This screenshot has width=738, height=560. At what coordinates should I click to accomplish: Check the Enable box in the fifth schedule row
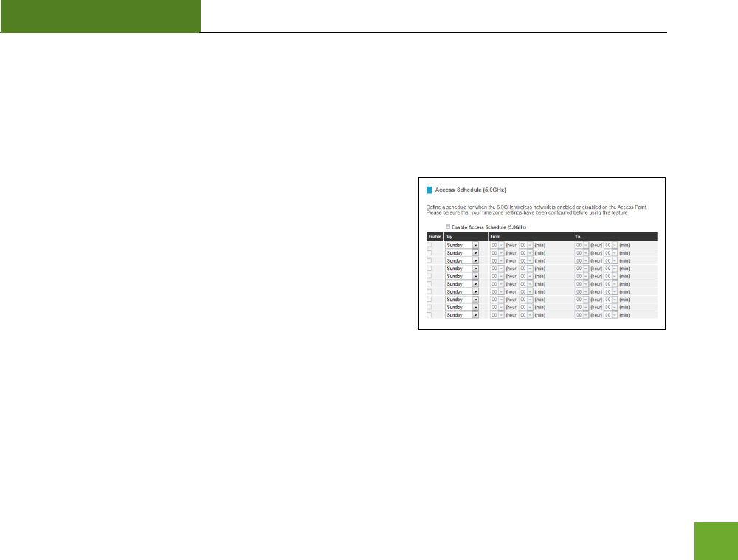430,276
